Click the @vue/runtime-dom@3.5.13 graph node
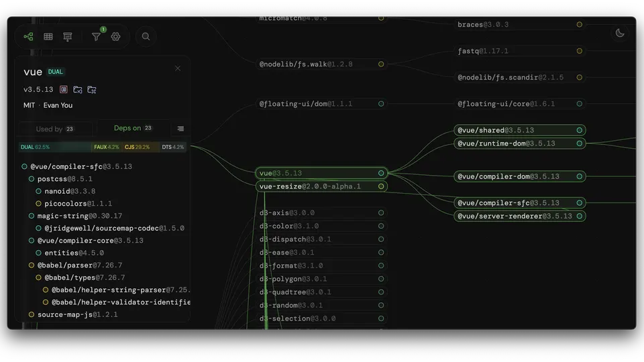The image size is (644, 362). [x=519, y=143]
